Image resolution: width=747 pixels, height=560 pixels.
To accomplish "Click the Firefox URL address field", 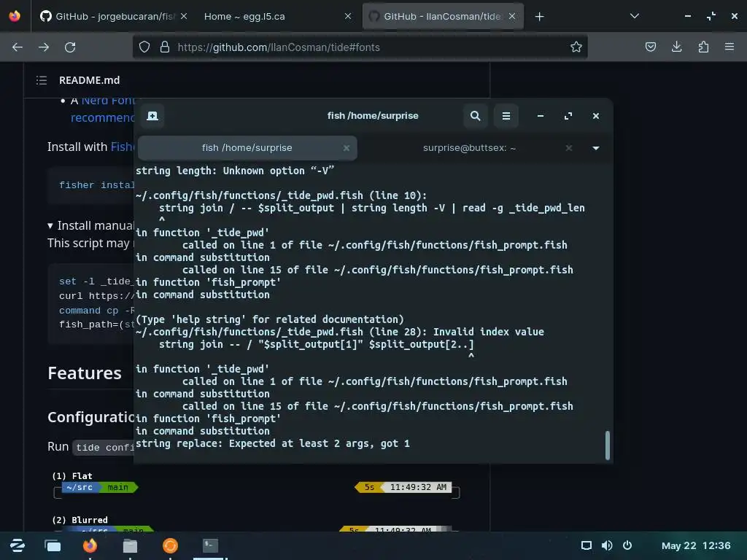I will tap(360, 47).
